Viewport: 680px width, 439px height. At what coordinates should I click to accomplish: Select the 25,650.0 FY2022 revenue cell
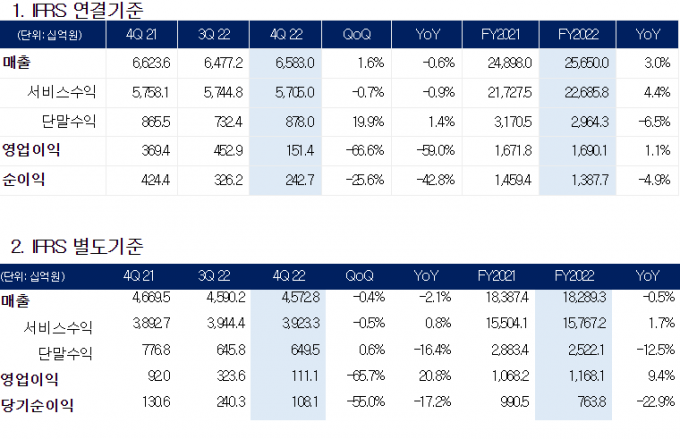click(579, 62)
